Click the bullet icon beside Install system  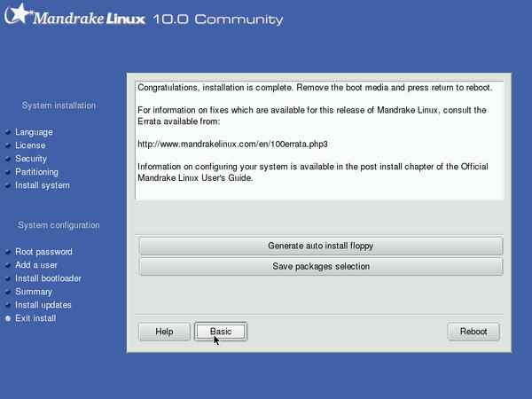[x=8, y=185]
